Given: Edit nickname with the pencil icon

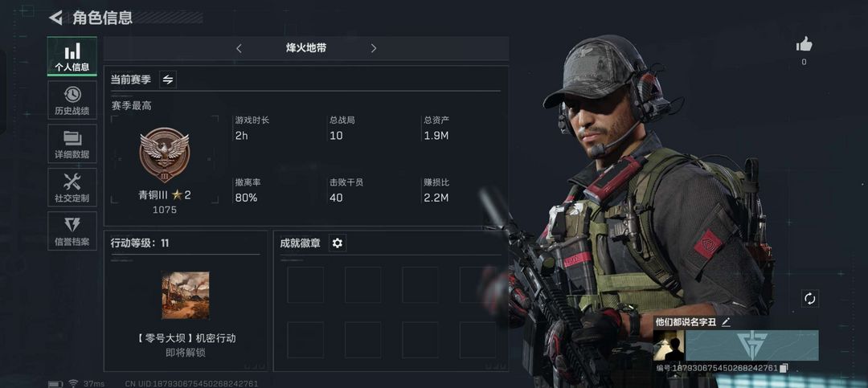Looking at the screenshot, I should [726, 322].
